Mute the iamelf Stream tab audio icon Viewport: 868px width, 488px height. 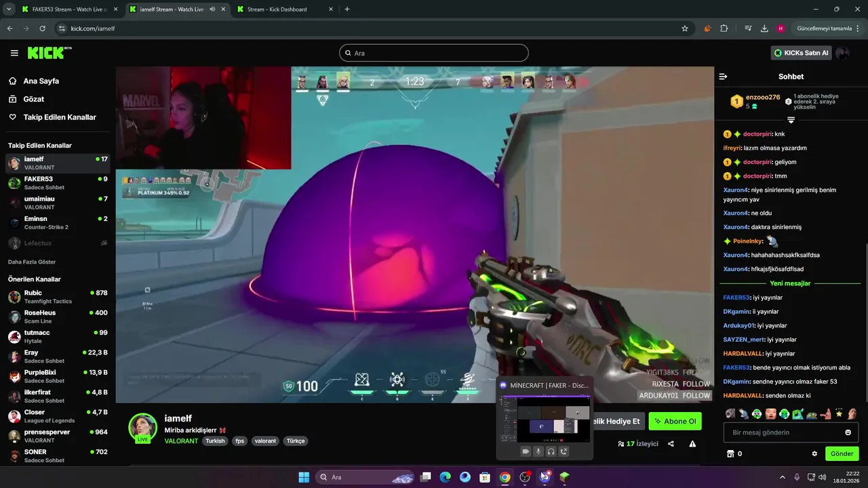coord(213,9)
